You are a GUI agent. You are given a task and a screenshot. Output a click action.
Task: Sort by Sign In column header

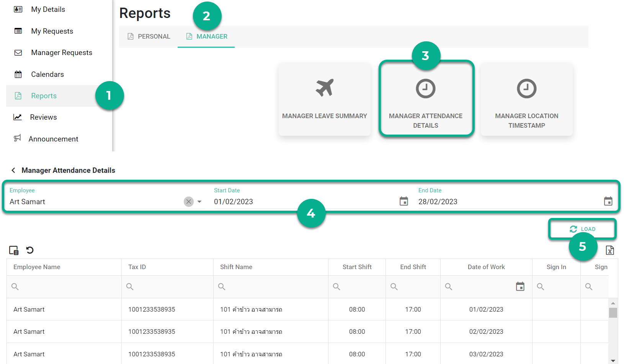pos(556,267)
